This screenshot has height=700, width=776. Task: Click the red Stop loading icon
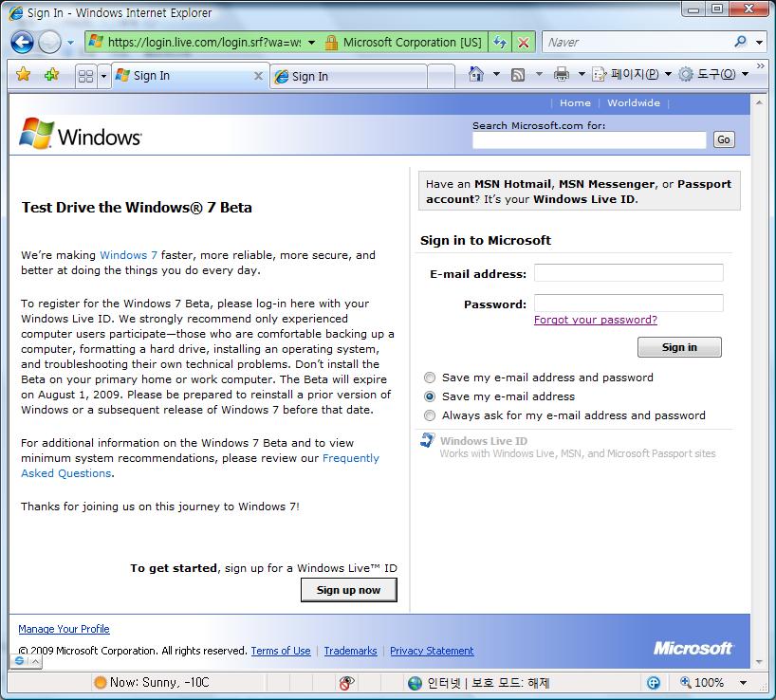click(523, 43)
